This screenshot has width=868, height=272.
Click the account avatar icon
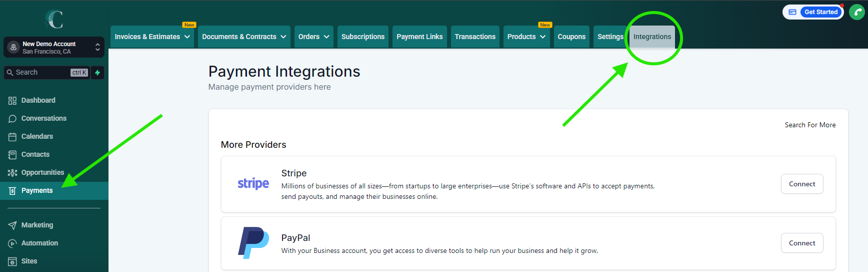(13, 47)
